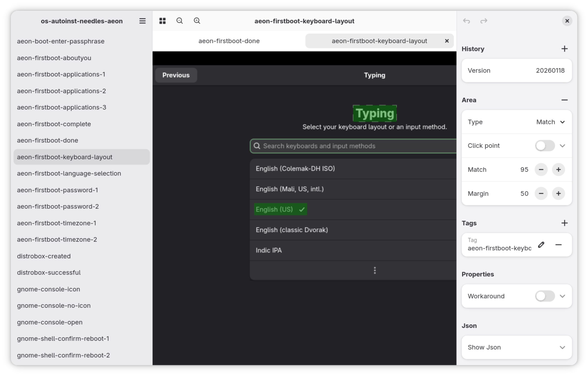The image size is (588, 376).
Task: Switch to the aeon-firstboot-done tab
Action: click(x=229, y=41)
